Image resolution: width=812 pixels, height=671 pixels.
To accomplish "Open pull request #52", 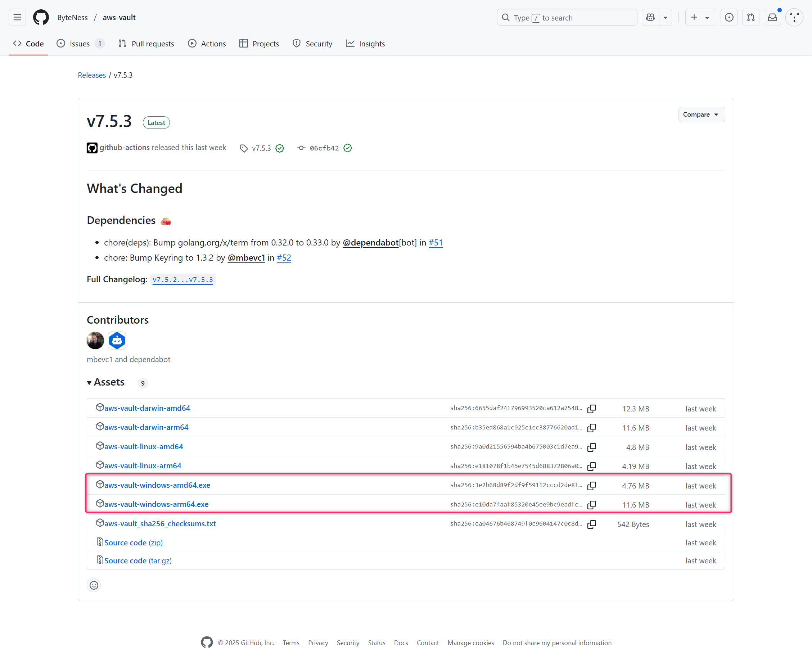I will coord(284,257).
